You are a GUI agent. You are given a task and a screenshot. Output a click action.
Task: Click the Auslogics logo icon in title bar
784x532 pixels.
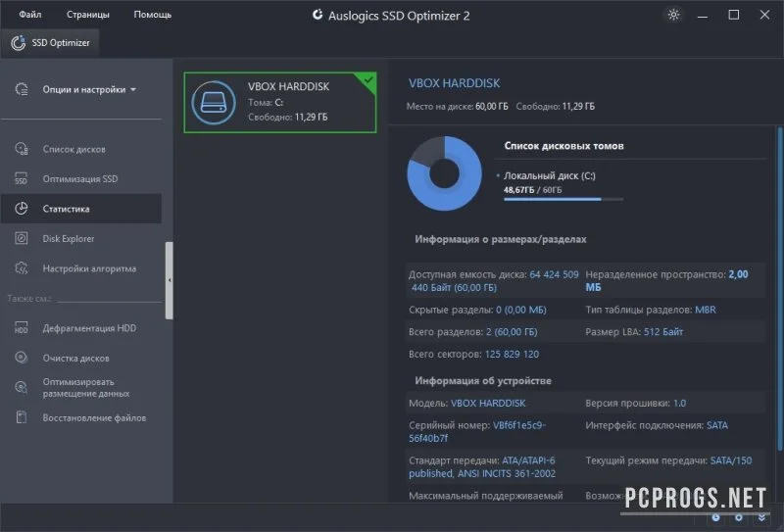coord(317,15)
